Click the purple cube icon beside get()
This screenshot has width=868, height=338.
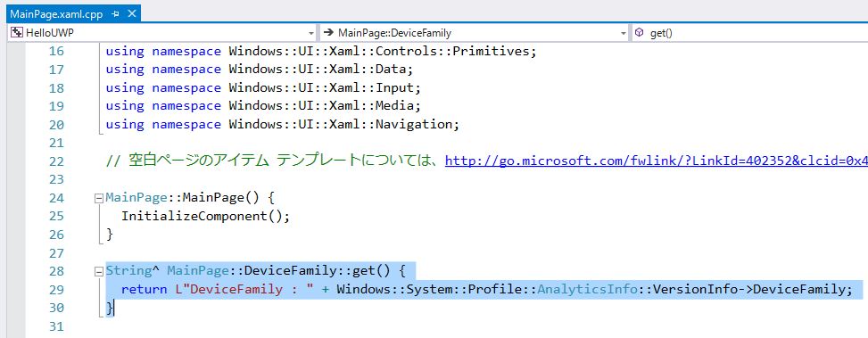coord(640,33)
